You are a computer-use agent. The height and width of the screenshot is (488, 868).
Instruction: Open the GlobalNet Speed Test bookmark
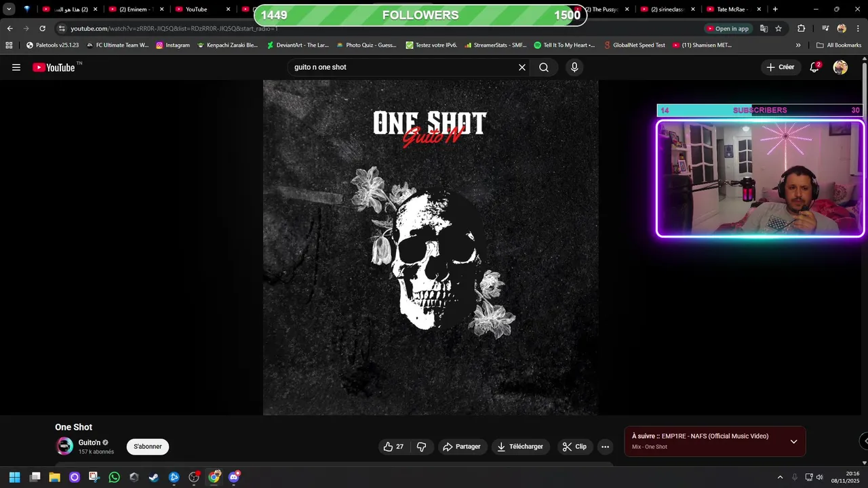click(635, 45)
